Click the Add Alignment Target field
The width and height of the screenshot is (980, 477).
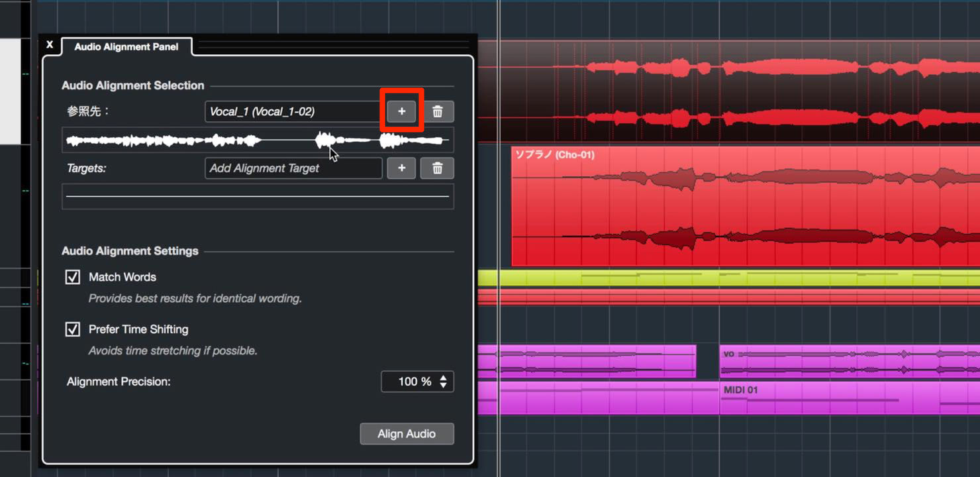[x=293, y=168]
